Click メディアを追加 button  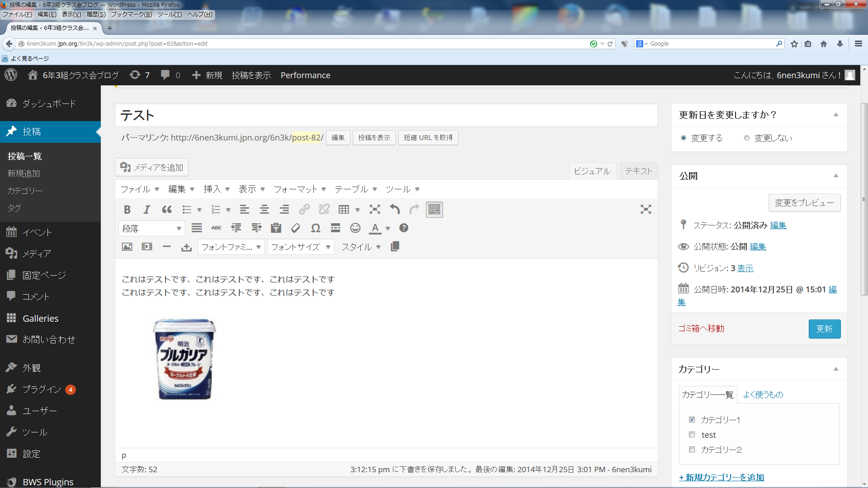point(151,167)
